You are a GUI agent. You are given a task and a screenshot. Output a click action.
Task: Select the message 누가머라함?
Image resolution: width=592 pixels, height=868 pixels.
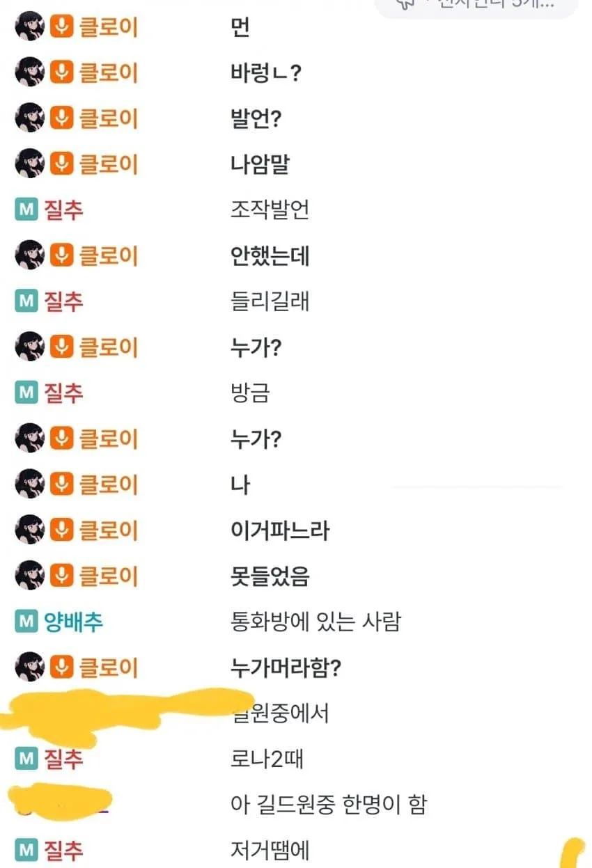(286, 668)
